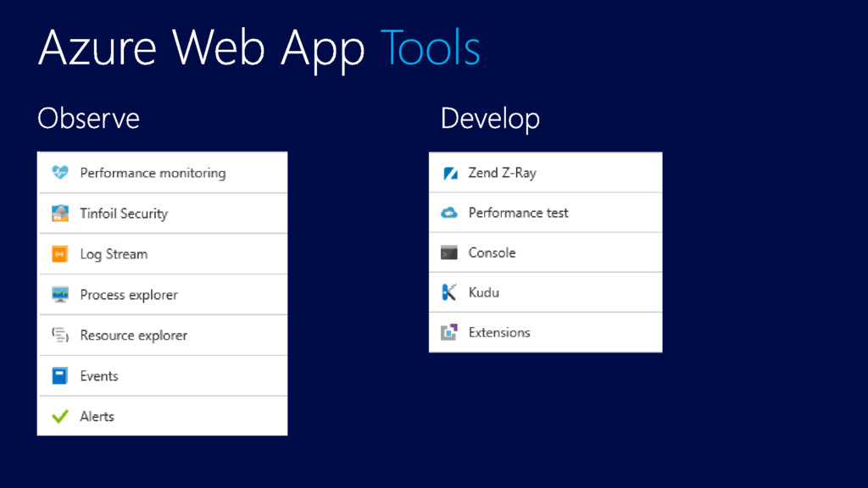The width and height of the screenshot is (868, 488).
Task: Open Resource explorer label
Action: coord(134,335)
